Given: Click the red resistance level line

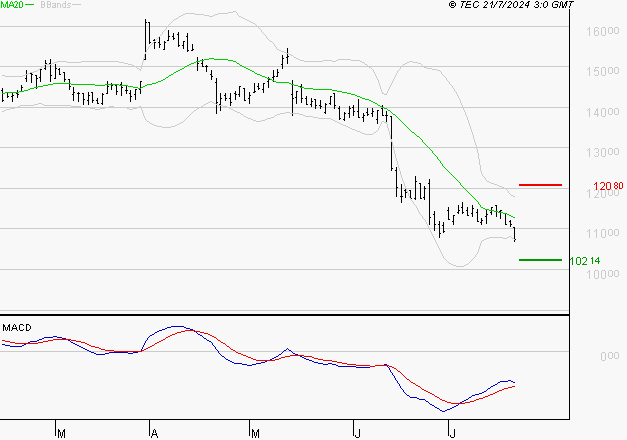Looking at the screenshot, I should click(x=540, y=185).
